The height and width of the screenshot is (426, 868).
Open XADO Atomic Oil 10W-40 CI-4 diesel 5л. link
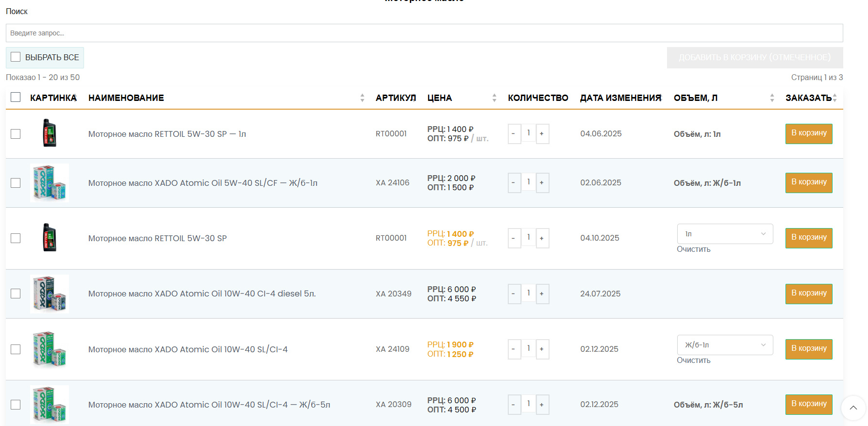pyautogui.click(x=202, y=294)
